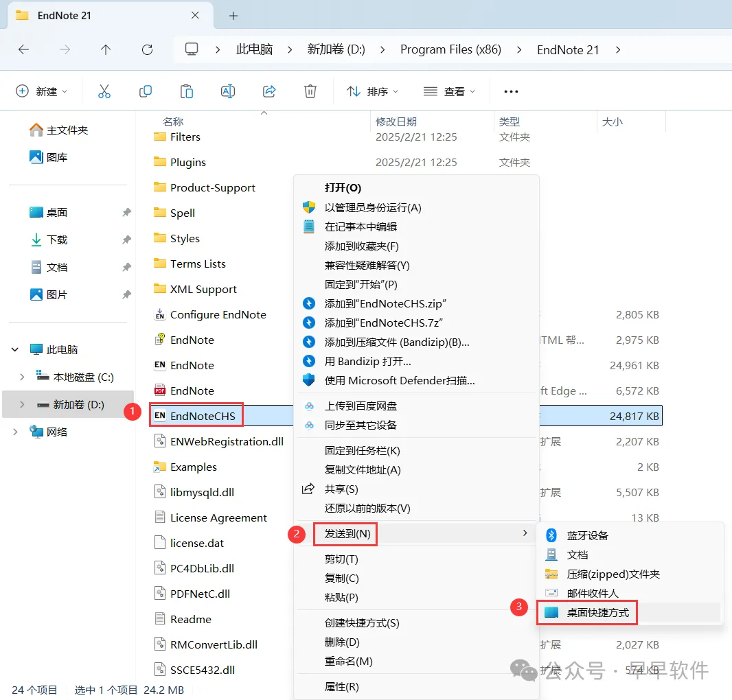Collapse 此电脑 tree node arrow

click(x=15, y=349)
